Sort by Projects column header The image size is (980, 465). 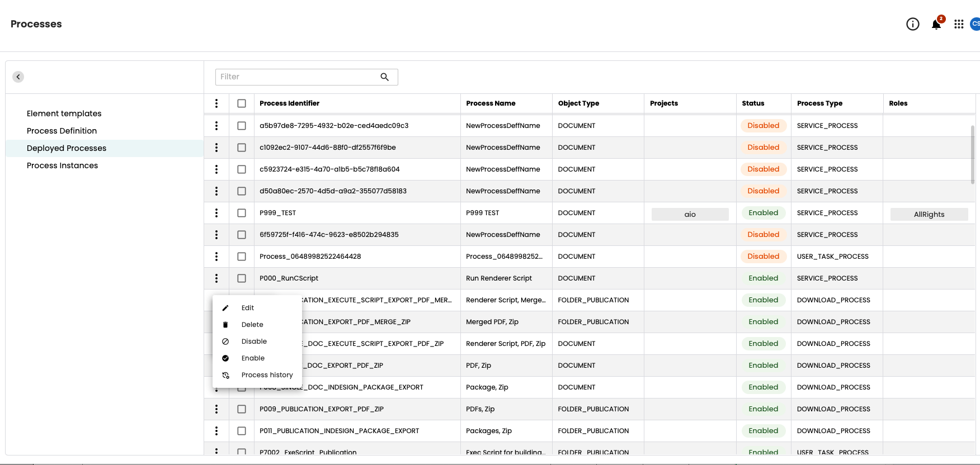point(664,103)
